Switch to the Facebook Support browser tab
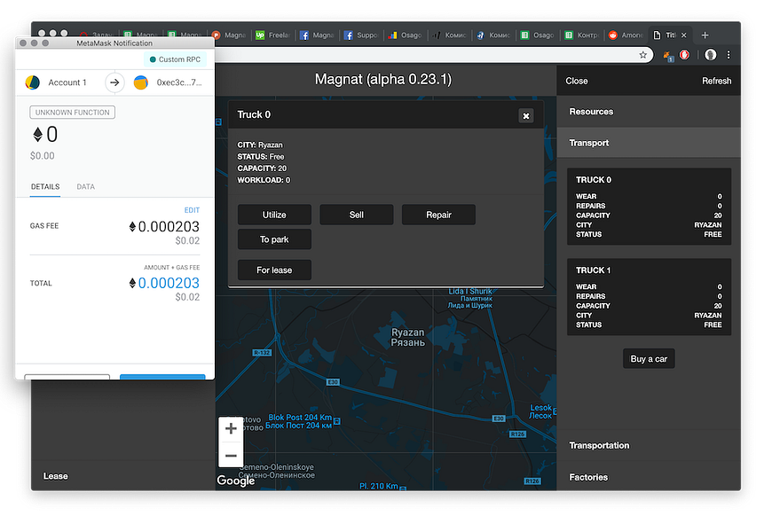The width and height of the screenshot is (772, 532). pyautogui.click(x=361, y=35)
